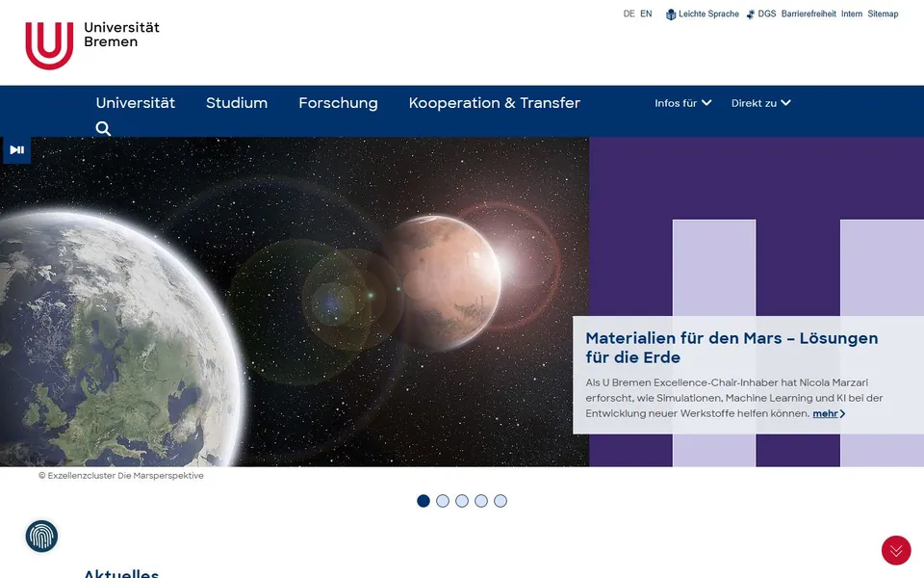Open the DGS link
The width and height of the screenshot is (924, 578).
(x=767, y=13)
